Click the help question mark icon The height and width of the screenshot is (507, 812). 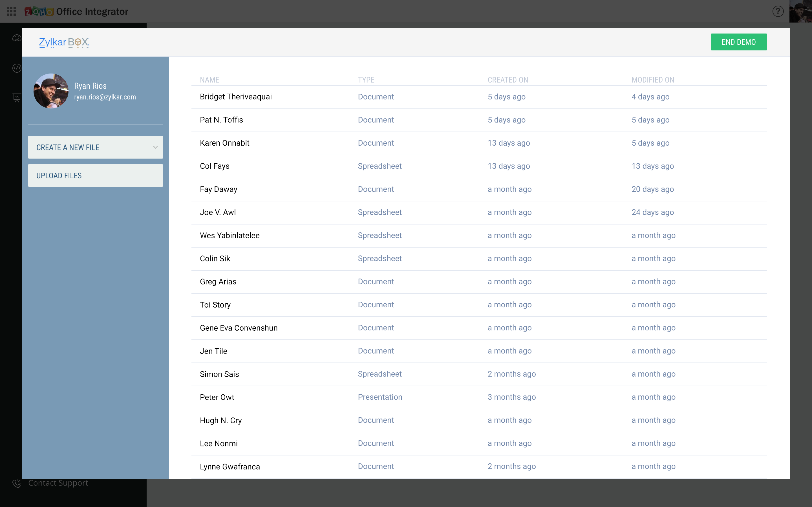(778, 11)
